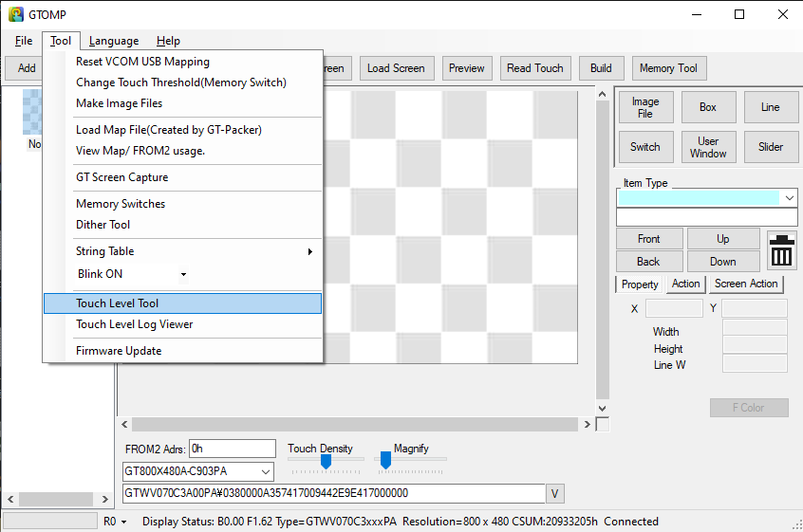Expand the String Table submenu
This screenshot has width=803, height=532.
(x=309, y=251)
